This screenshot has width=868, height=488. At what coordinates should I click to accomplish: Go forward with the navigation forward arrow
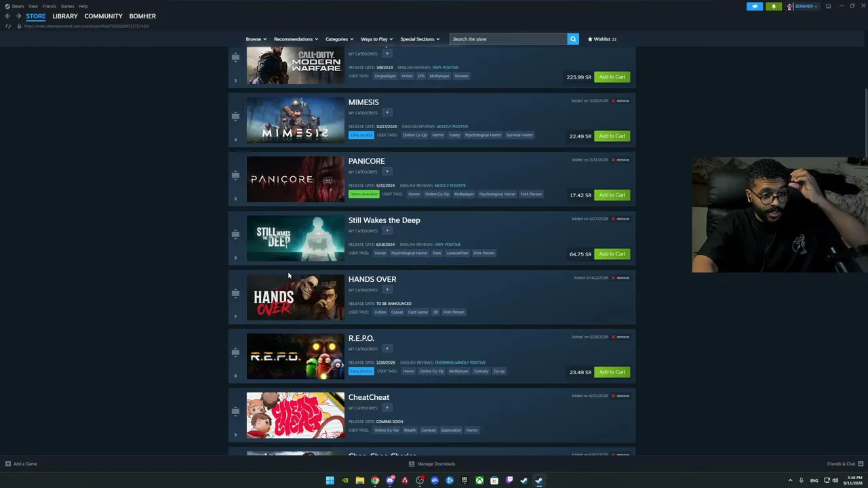coord(18,16)
